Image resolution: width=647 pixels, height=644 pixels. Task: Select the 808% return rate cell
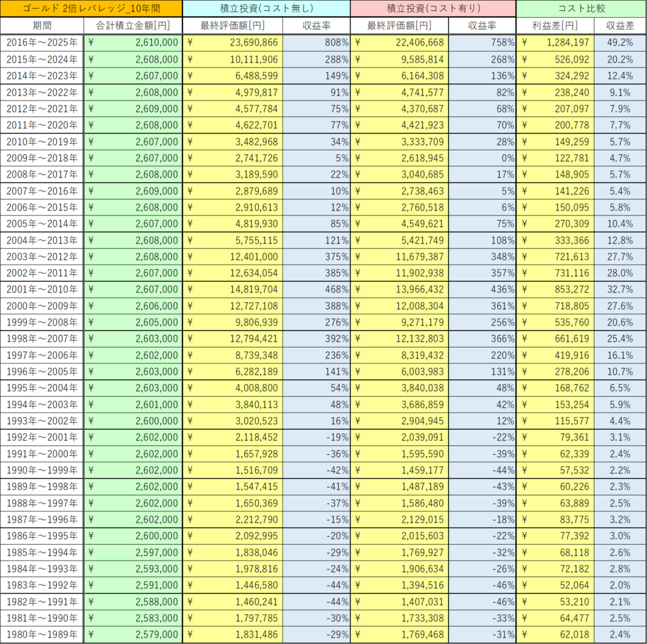[316, 43]
